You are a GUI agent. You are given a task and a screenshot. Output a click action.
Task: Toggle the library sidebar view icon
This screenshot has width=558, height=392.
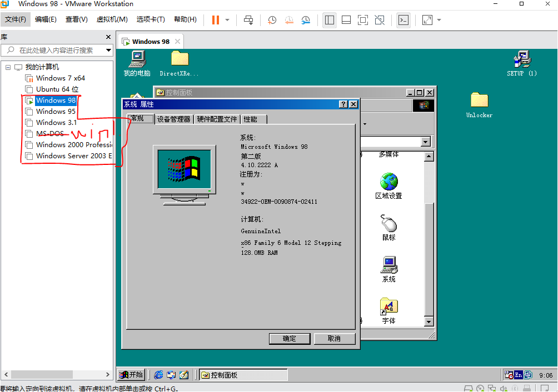coord(330,20)
